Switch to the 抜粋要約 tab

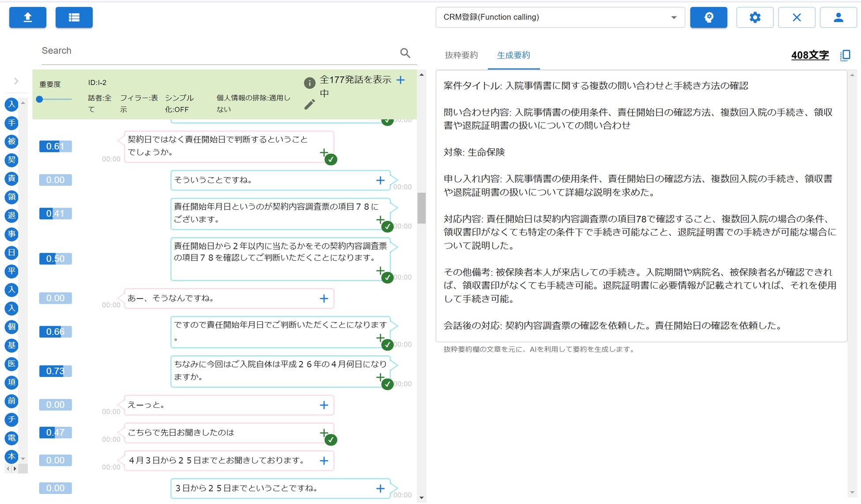click(461, 55)
